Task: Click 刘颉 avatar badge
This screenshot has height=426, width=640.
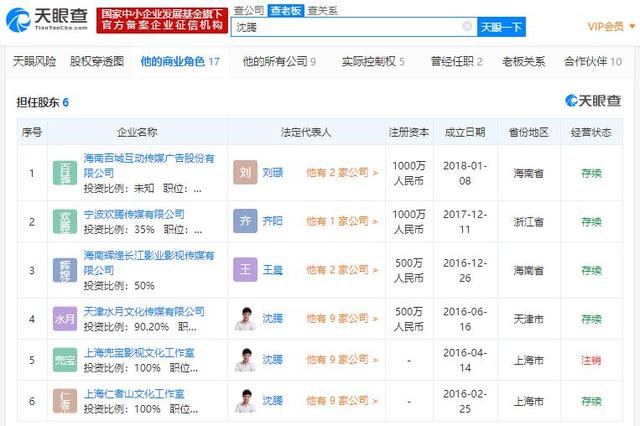Action: click(x=245, y=172)
